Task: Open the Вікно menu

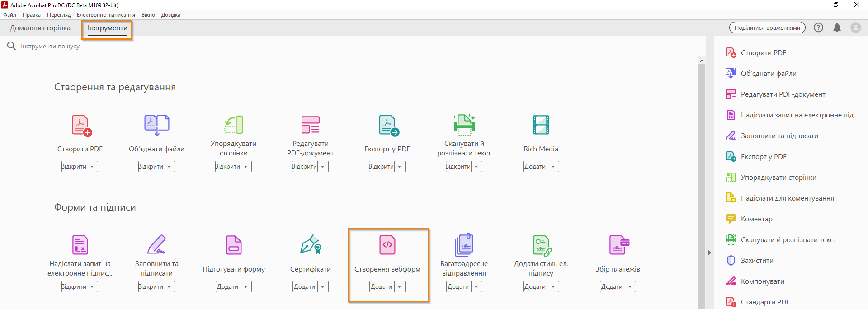Action: (x=148, y=15)
